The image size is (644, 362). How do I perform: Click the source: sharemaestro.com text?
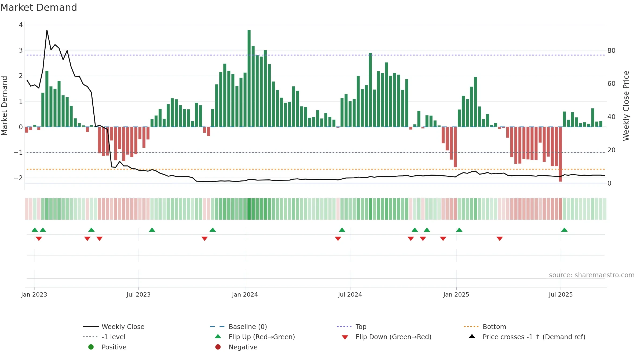point(592,275)
